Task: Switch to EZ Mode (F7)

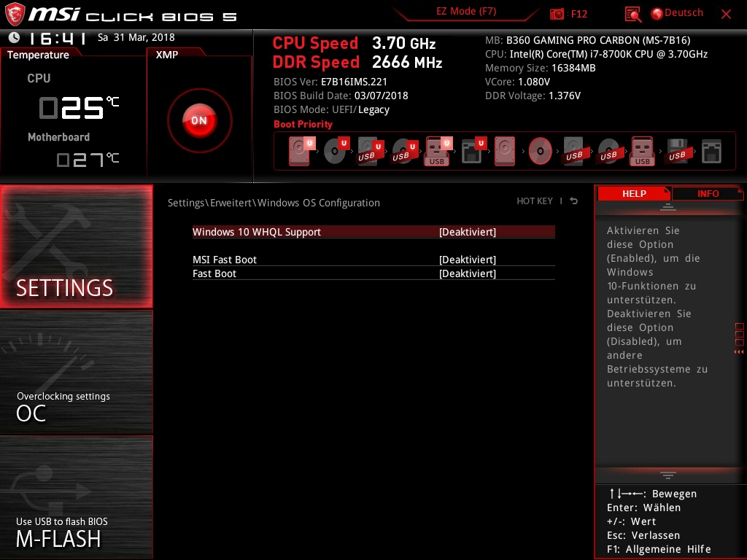Action: tap(466, 11)
